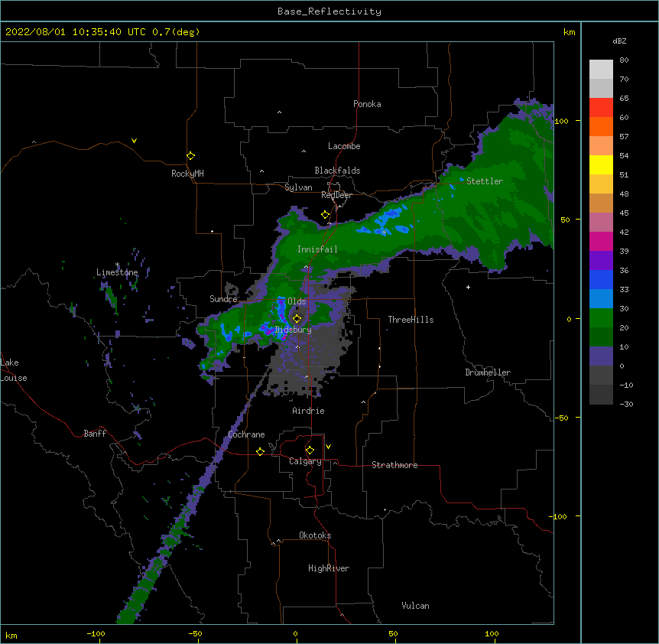
Task: Click the slate purple 10-0 dBZ legend swatch
Action: 601,356
